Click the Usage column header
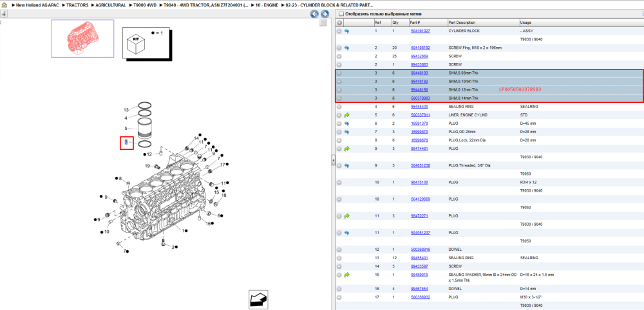This screenshot has height=310, width=644. [x=526, y=23]
